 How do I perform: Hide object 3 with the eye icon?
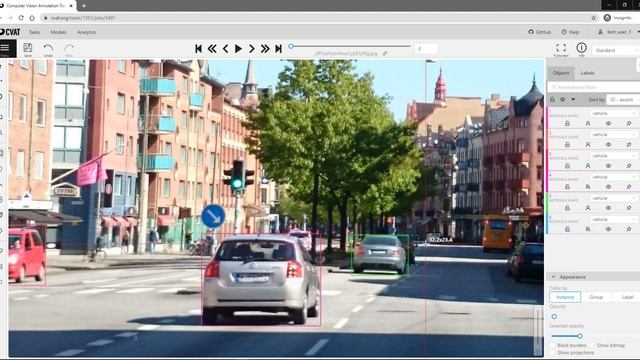click(608, 166)
